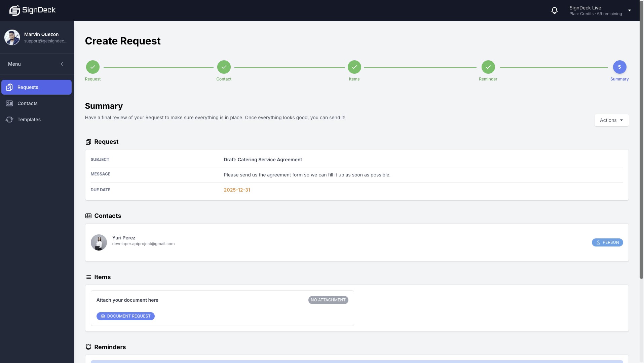Expand the SignDeck Live account dropdown arrow
The height and width of the screenshot is (363, 644).
click(630, 10)
